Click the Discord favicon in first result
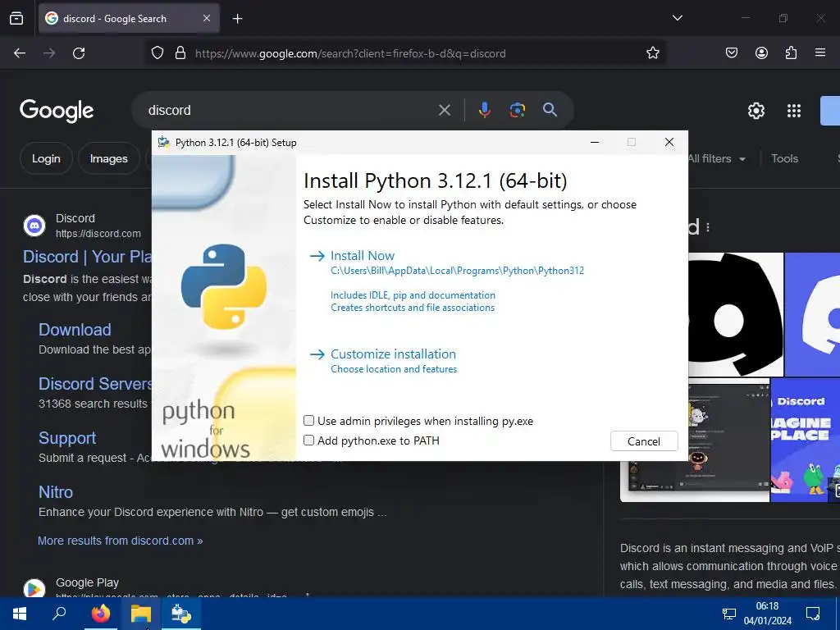The width and height of the screenshot is (840, 630). point(34,226)
